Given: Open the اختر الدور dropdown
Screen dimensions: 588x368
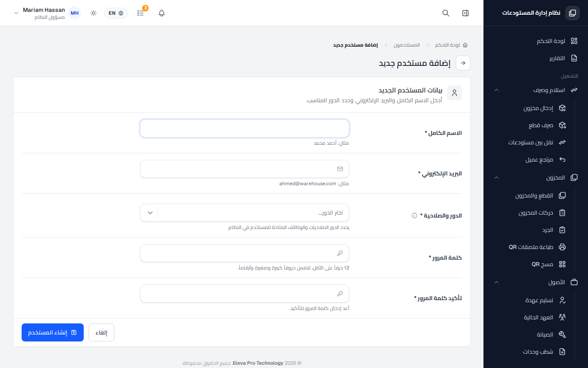Looking at the screenshot, I should 245,213.
